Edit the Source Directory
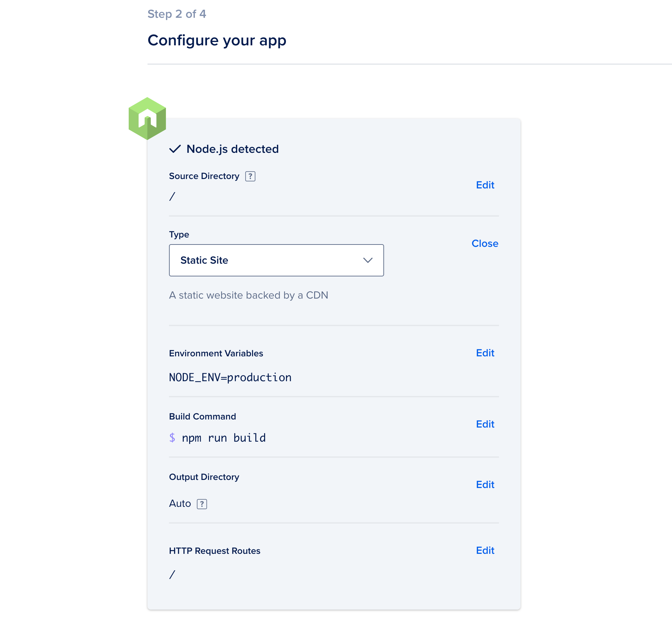The width and height of the screenshot is (672, 621). (x=485, y=185)
